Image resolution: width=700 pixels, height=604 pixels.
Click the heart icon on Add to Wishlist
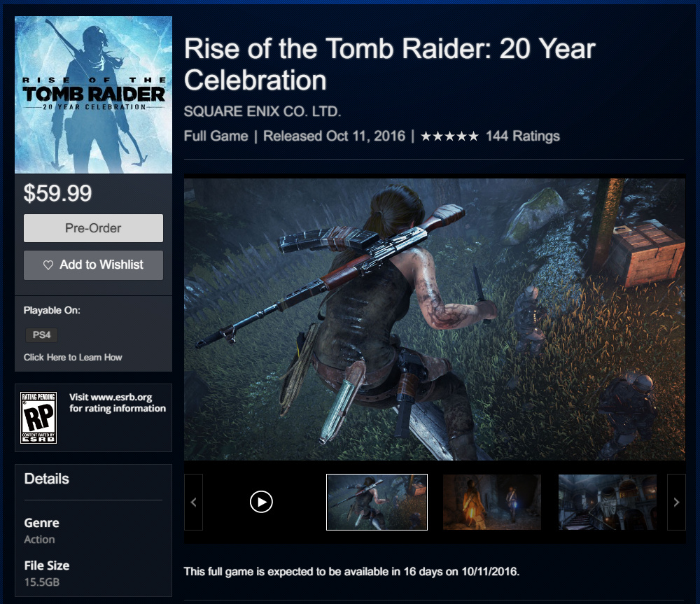48,265
